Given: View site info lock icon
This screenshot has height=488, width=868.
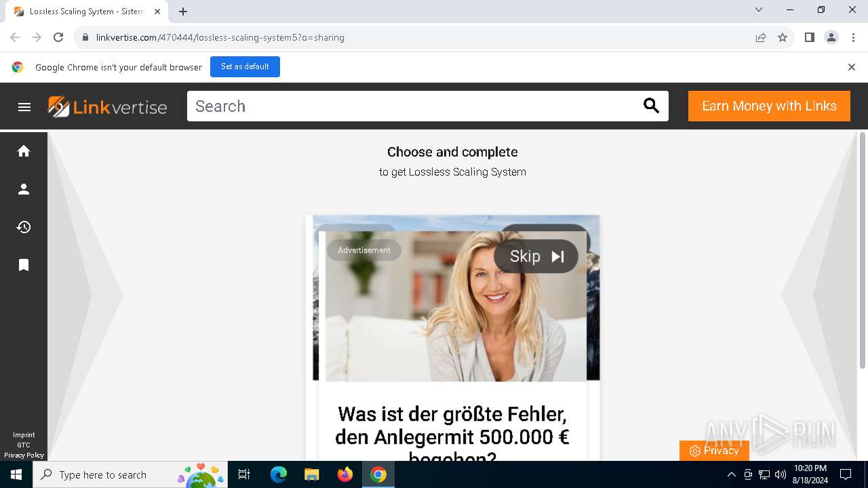Looking at the screenshot, I should (85, 37).
